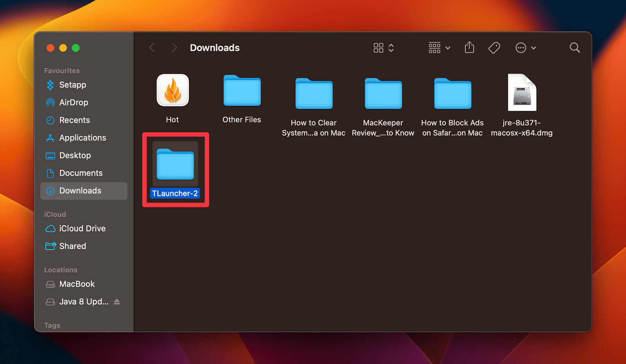The height and width of the screenshot is (364, 626).
Task: Select the TLauncher-2 folder icon
Action: coord(175,164)
